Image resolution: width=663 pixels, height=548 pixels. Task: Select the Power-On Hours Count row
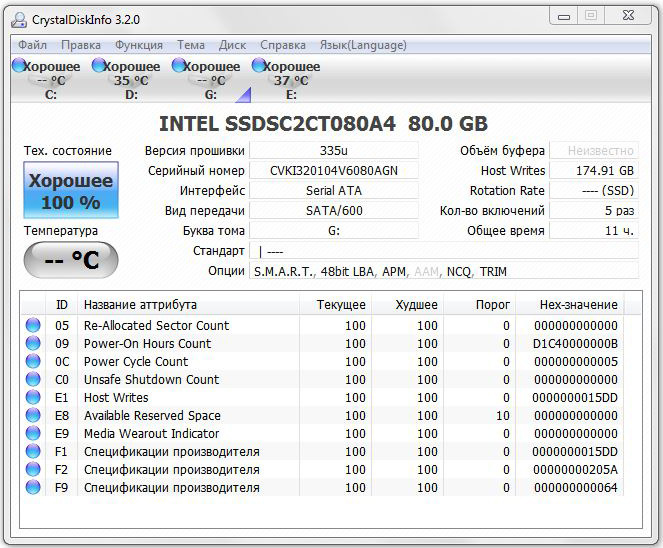[323, 343]
